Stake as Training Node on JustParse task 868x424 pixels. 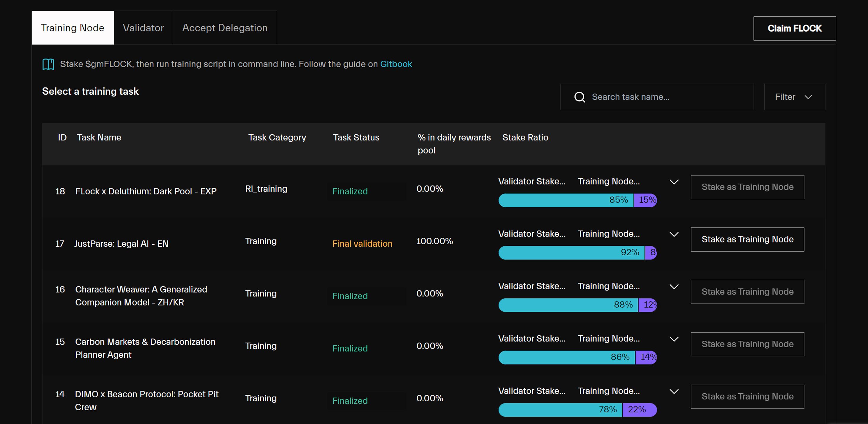pyautogui.click(x=747, y=240)
